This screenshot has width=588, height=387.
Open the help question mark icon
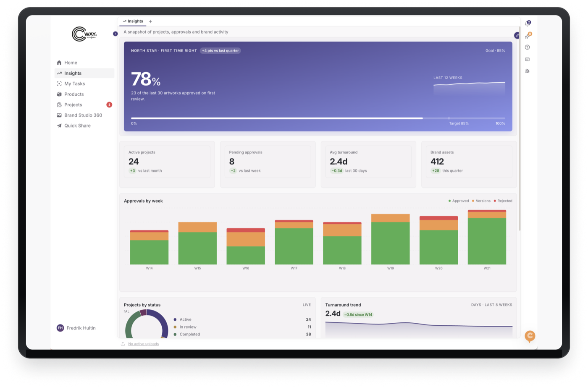tap(528, 47)
